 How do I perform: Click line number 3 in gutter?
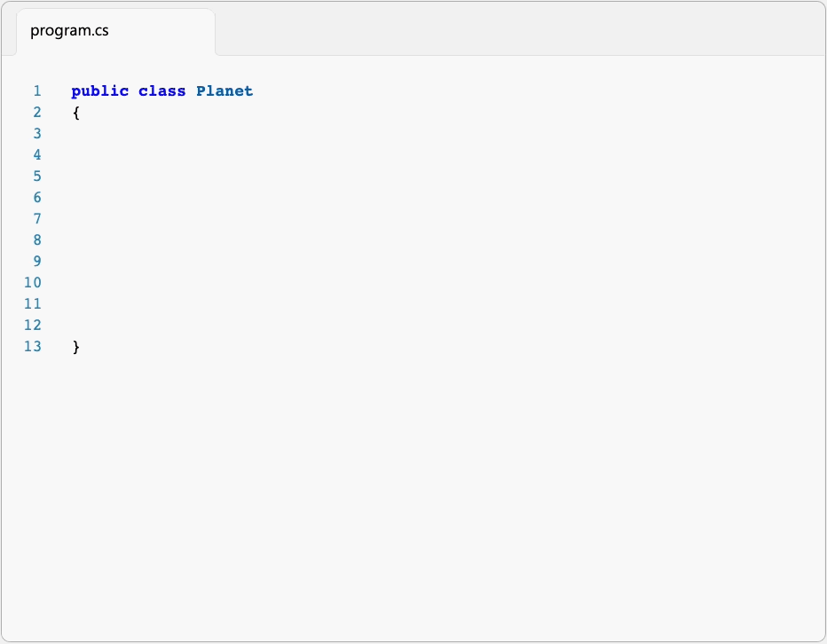coord(37,133)
